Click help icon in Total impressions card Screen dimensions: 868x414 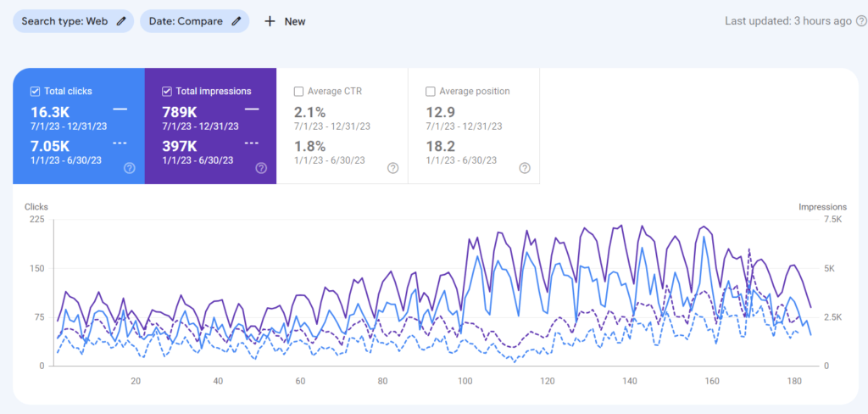pos(261,168)
